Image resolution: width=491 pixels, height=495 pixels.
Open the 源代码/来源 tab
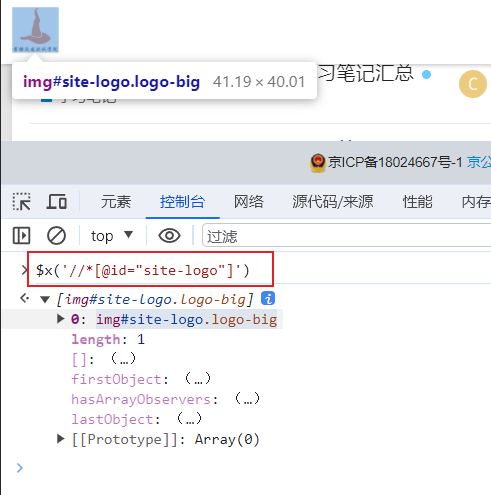point(333,202)
